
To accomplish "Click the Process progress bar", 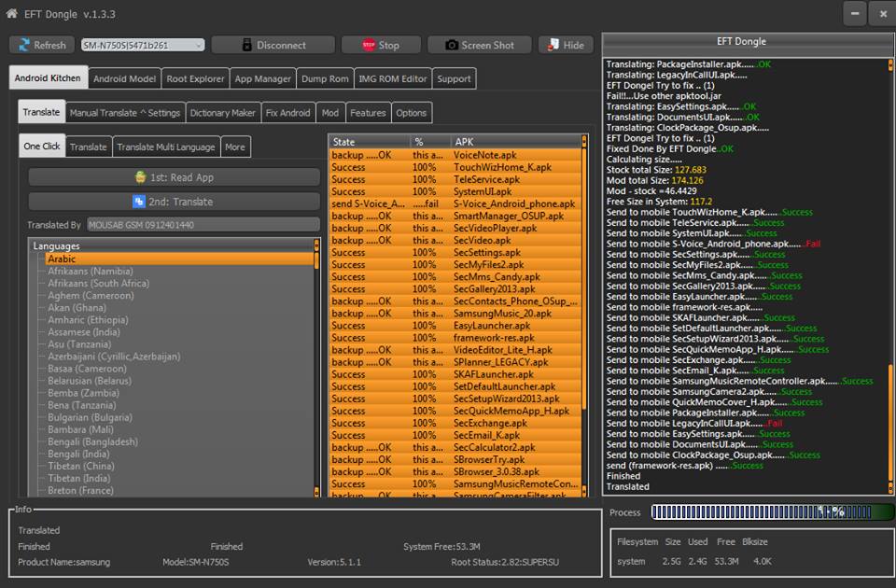I will point(772,512).
